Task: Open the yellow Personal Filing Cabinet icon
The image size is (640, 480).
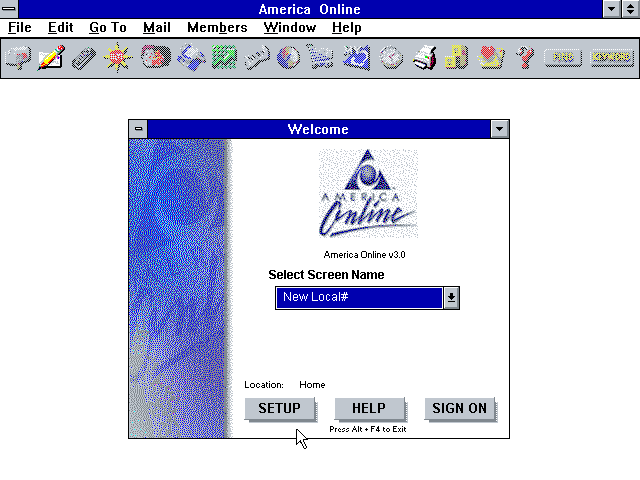Action: (456, 57)
